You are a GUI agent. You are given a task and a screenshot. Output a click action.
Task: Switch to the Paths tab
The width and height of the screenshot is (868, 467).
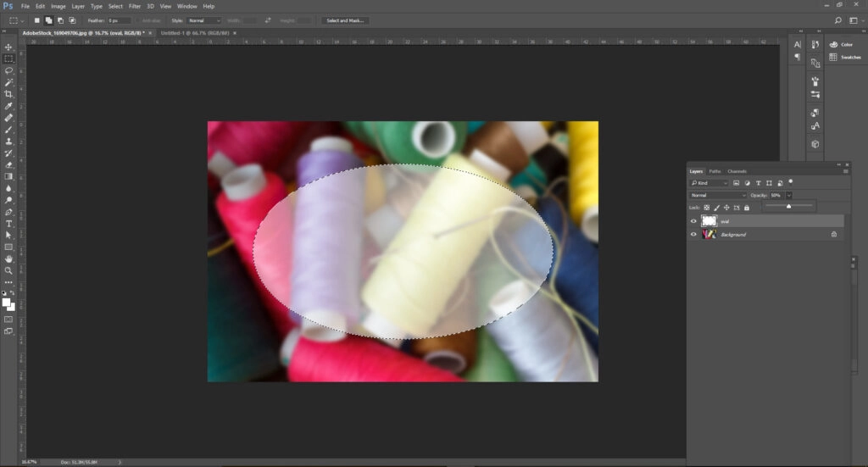click(715, 171)
